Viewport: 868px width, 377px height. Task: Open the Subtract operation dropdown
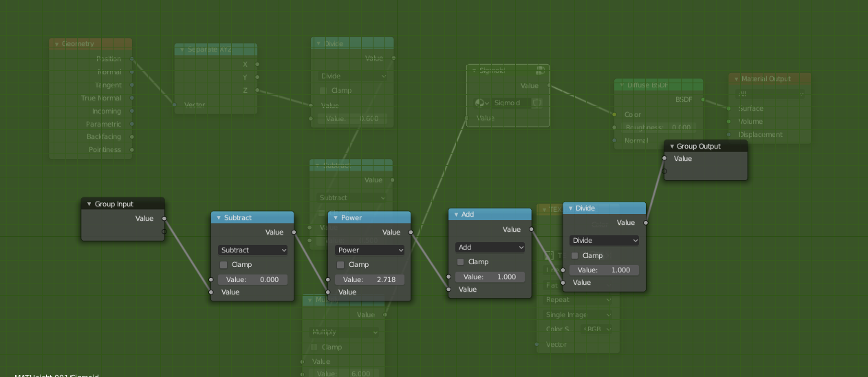point(253,250)
